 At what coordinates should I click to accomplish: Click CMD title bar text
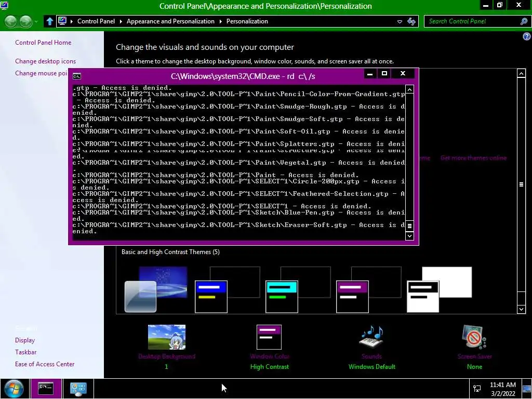(243, 76)
